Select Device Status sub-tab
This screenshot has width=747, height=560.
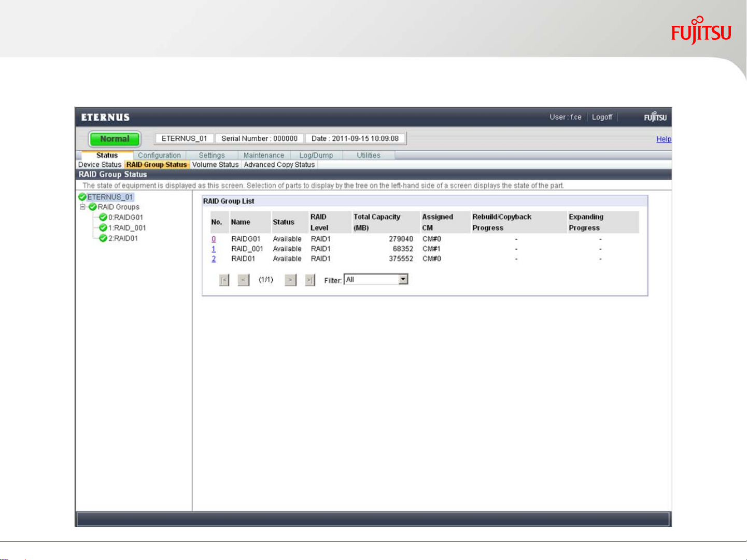tap(100, 165)
